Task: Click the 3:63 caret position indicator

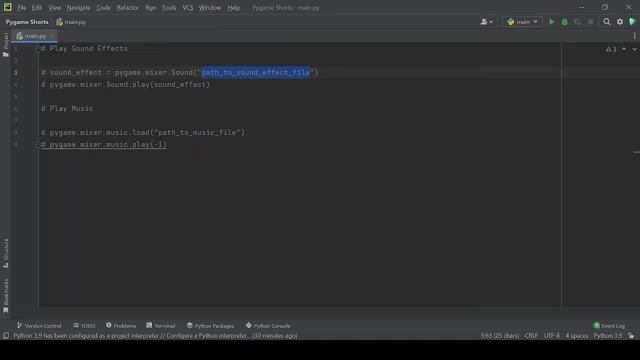Action: (500, 336)
